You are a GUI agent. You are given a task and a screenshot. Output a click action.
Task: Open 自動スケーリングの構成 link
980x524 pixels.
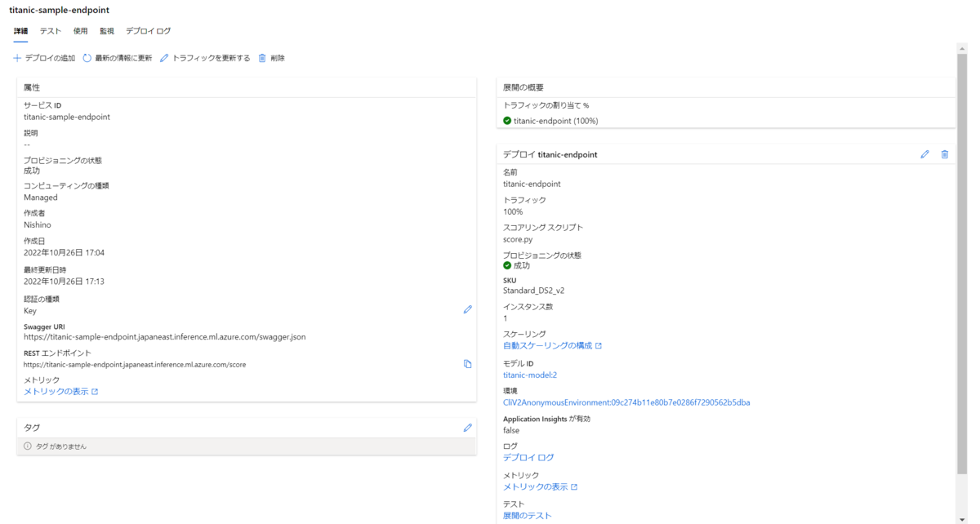pyautogui.click(x=547, y=346)
